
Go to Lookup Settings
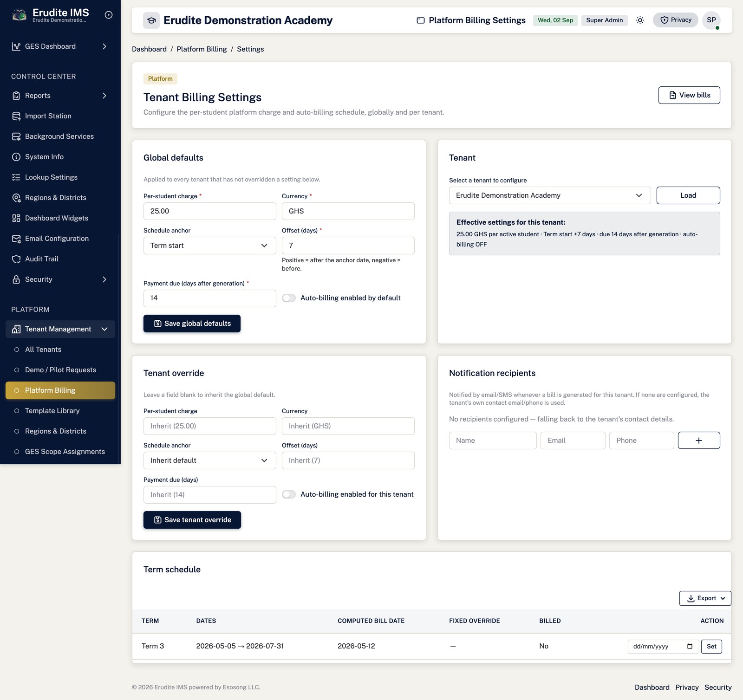pyautogui.click(x=60, y=177)
